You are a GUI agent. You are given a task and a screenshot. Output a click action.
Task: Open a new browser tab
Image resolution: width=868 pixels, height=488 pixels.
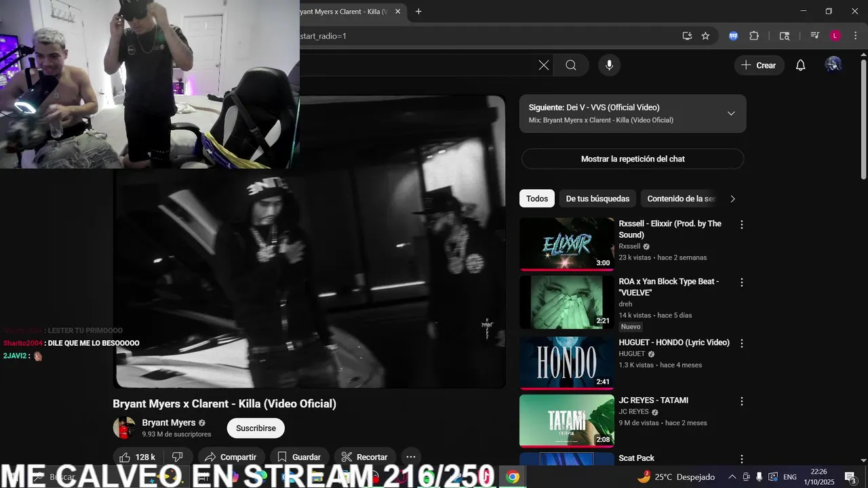click(x=418, y=12)
